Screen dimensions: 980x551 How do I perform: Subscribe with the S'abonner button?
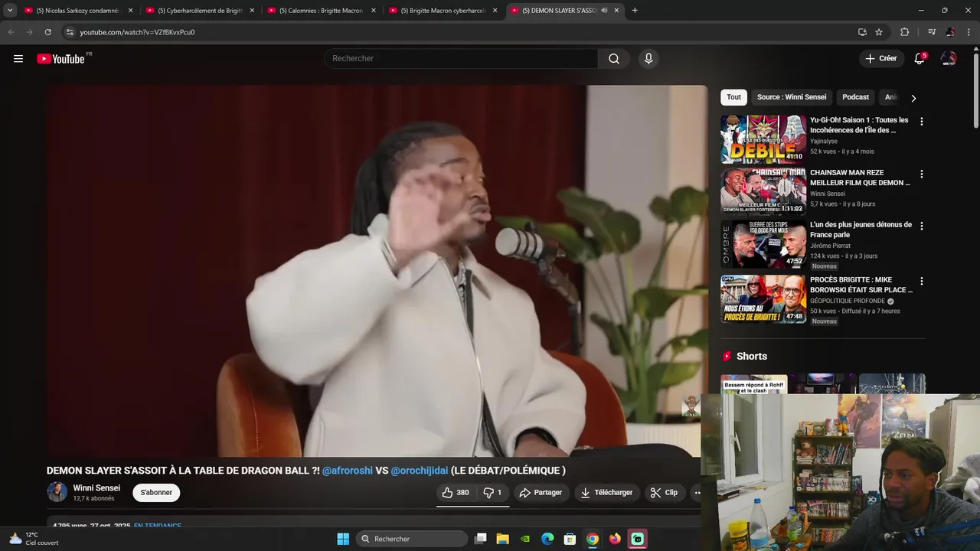[156, 493]
